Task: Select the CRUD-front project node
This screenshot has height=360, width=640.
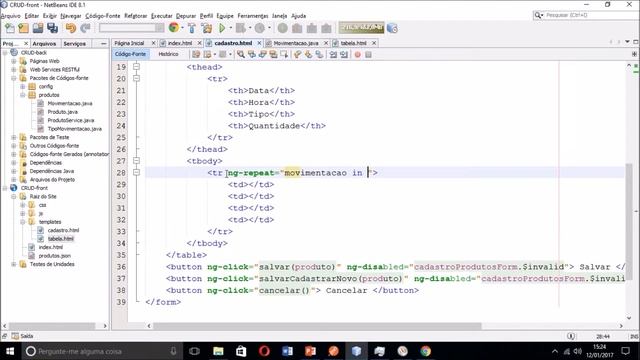Action: [34, 188]
